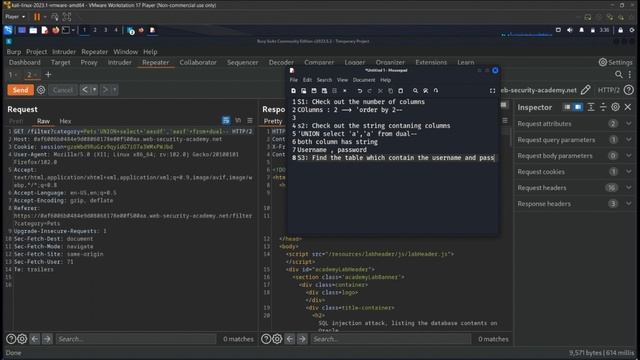Toggle show non-printable chars \n in Request
Screen dimensions: 640x360
click(238, 120)
